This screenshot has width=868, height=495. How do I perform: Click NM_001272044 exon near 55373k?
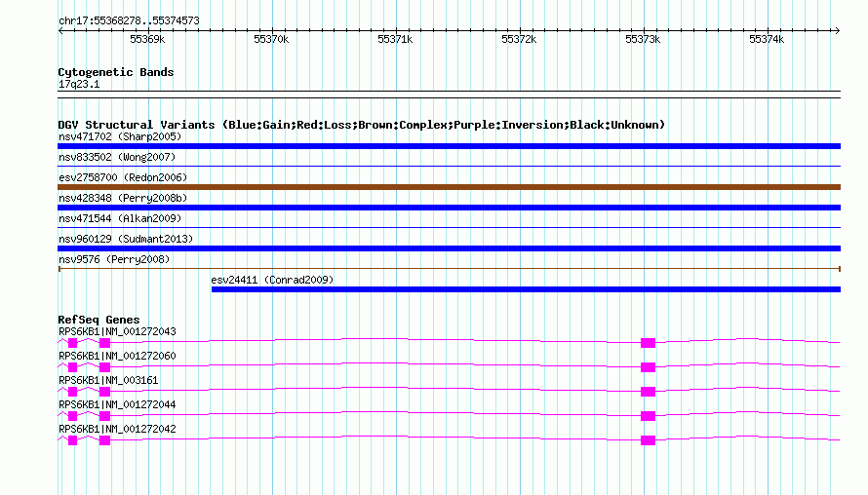[649, 416]
